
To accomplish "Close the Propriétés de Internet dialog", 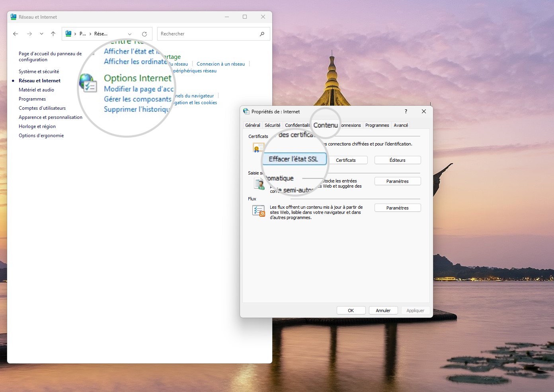I will (x=424, y=111).
